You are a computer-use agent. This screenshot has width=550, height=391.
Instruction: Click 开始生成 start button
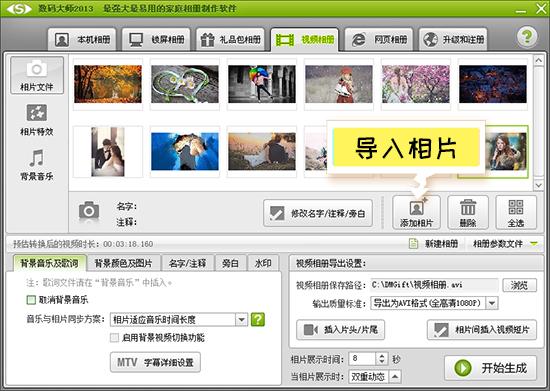[x=490, y=368]
